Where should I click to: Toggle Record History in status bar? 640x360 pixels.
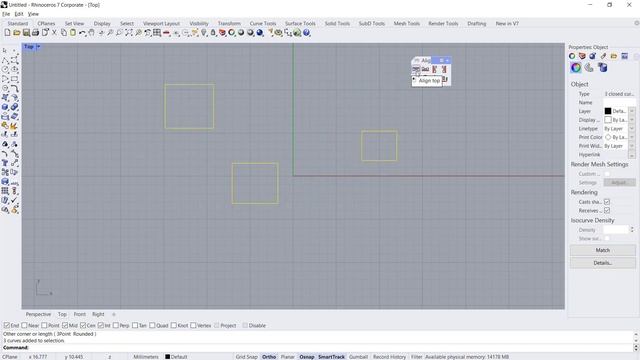(x=389, y=357)
